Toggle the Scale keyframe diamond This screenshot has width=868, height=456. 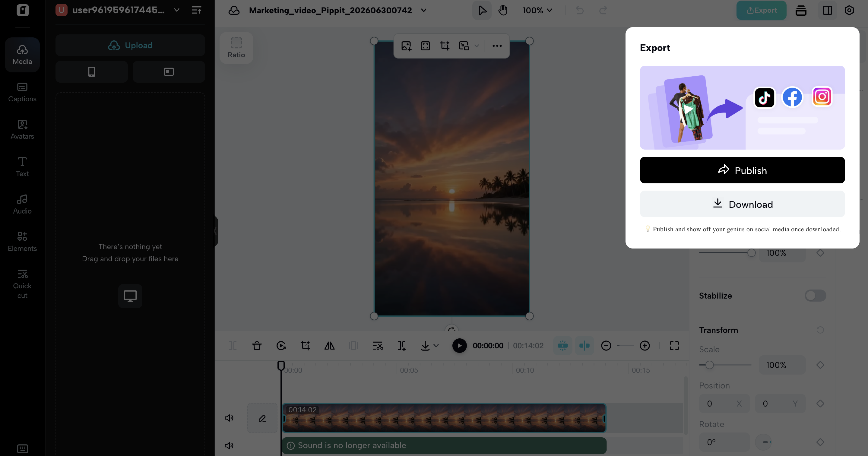coord(820,365)
